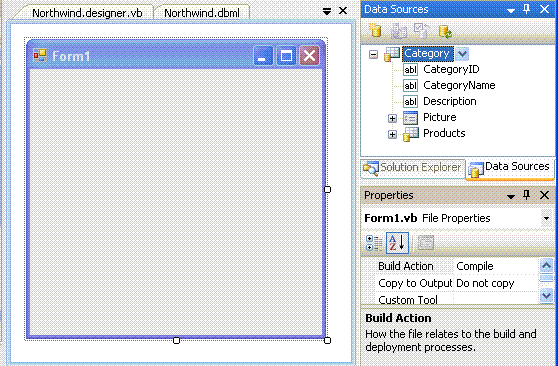
Task: Click the empty Custom Tool value field
Action: pyautogui.click(x=495, y=299)
